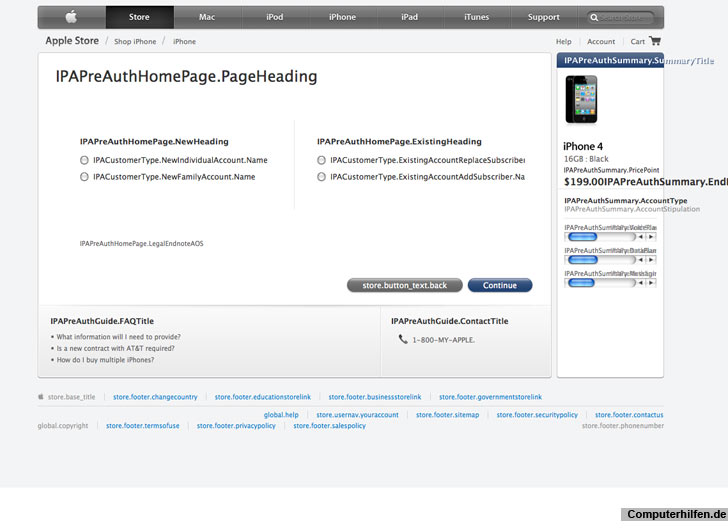Click the iPhone 4 product image
This screenshot has height=530, width=728.
pyautogui.click(x=581, y=99)
